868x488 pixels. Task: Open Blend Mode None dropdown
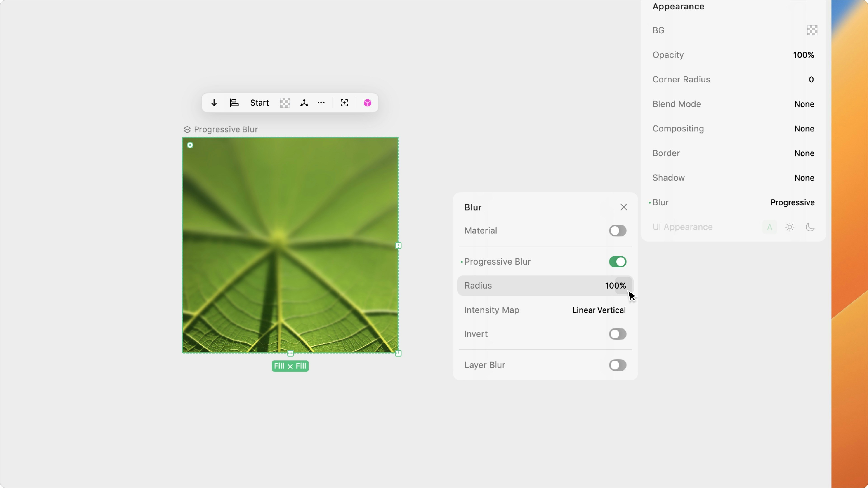click(804, 104)
